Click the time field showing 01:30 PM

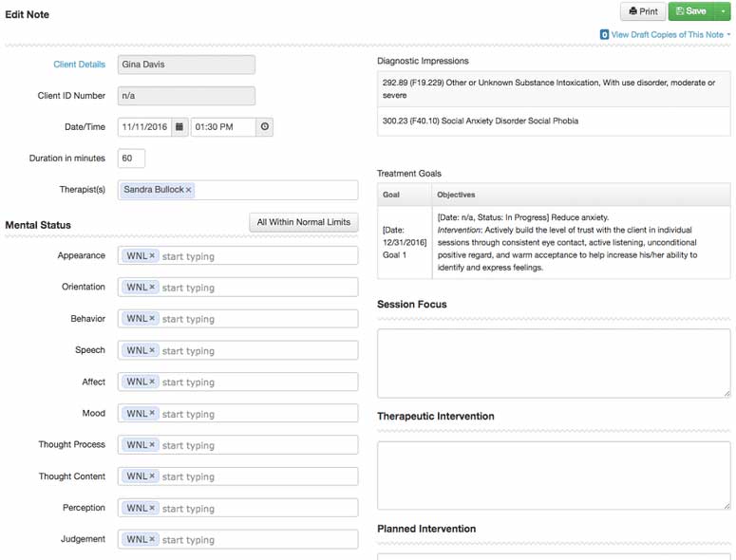[x=222, y=127]
